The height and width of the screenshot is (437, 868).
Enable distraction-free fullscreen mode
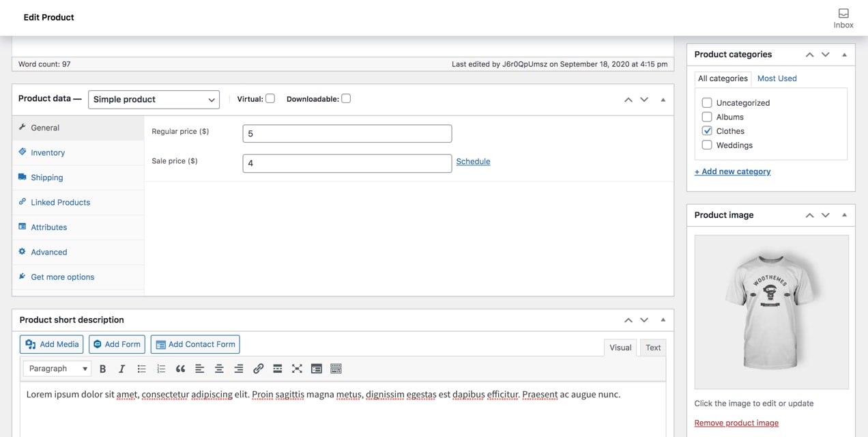tap(297, 369)
